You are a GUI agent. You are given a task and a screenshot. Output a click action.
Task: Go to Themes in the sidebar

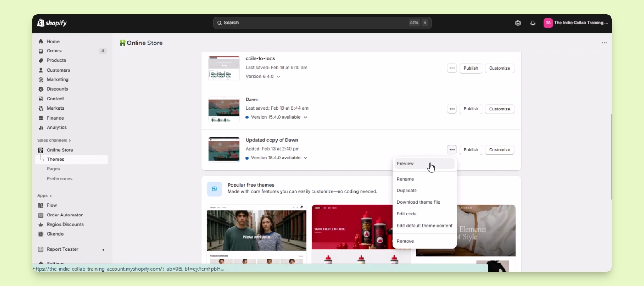(72, 160)
